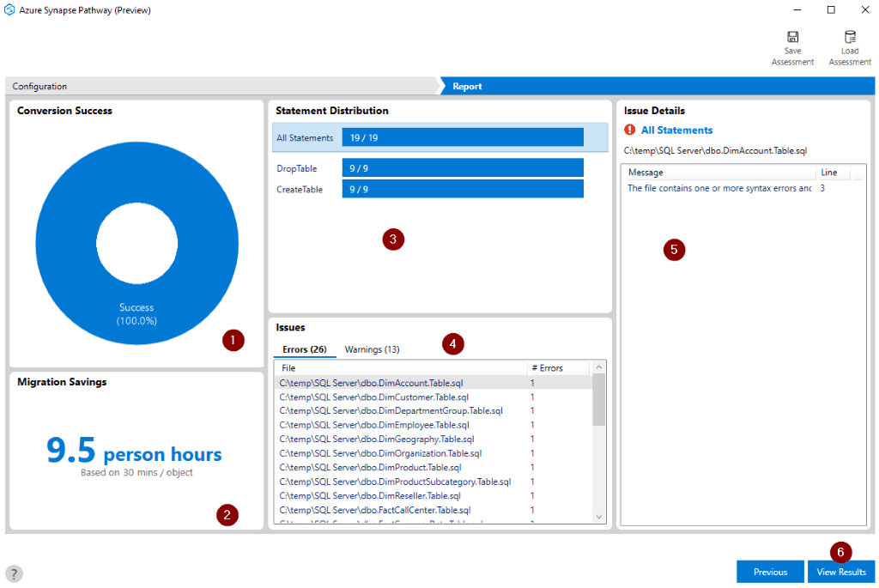Screen dimensions: 879x588
Task: Click the 9.5 person hours value
Action: [x=134, y=451]
